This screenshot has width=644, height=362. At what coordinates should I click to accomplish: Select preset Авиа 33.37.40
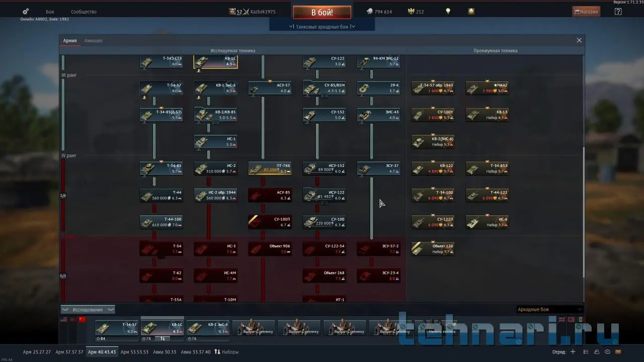tap(196, 352)
